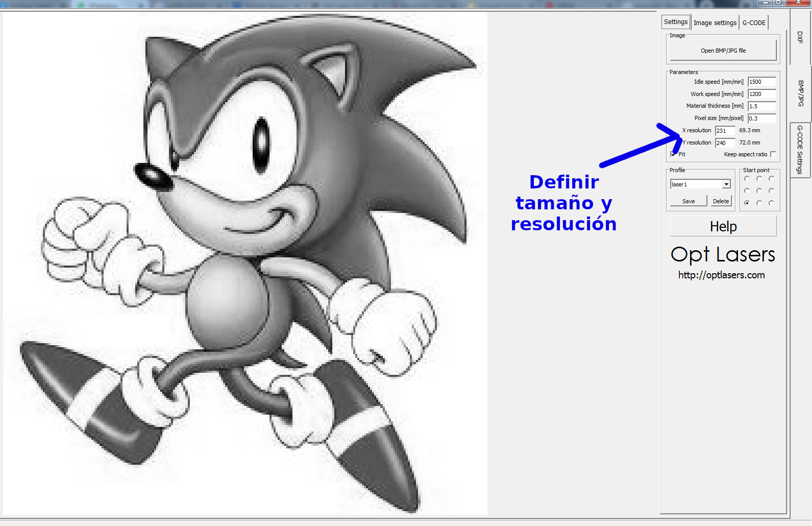Edit the Idle speed value field
The height and width of the screenshot is (526, 812).
coord(762,82)
